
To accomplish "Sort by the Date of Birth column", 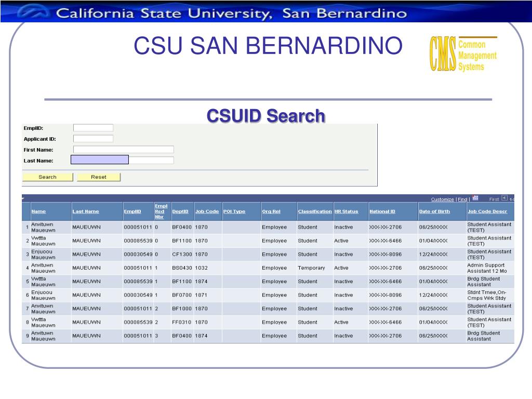I will 434,211.
